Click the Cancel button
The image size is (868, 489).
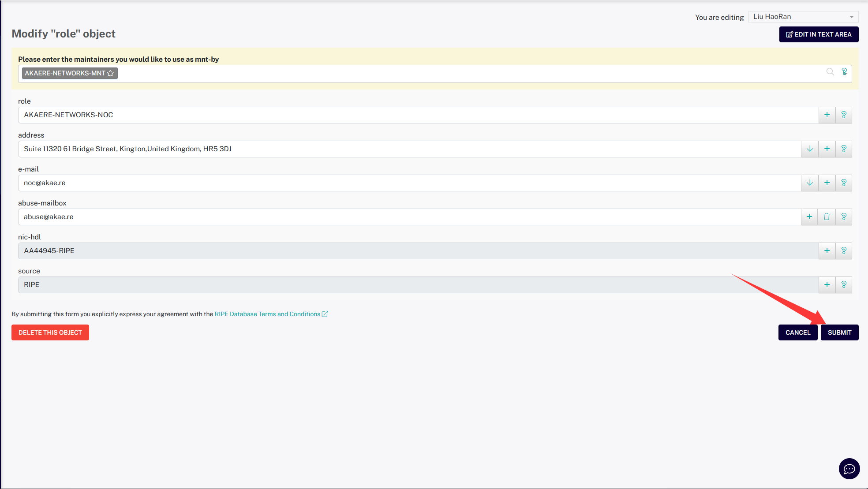pyautogui.click(x=797, y=332)
